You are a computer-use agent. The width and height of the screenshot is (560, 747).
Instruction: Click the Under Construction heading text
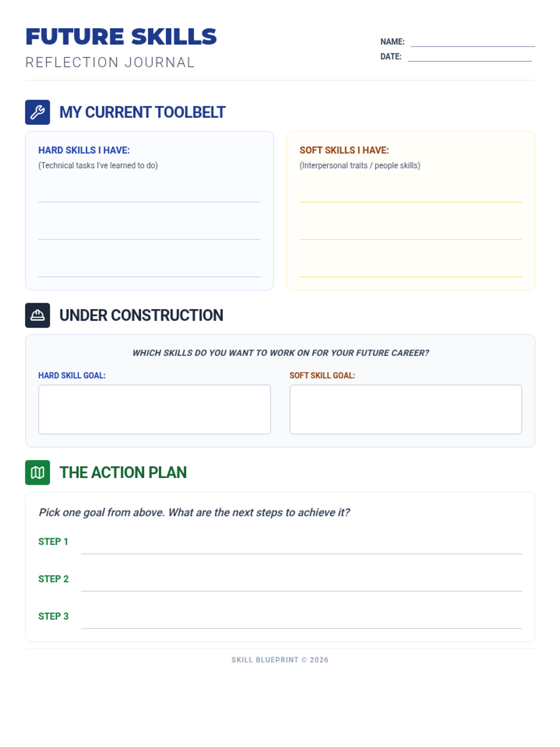click(x=141, y=315)
